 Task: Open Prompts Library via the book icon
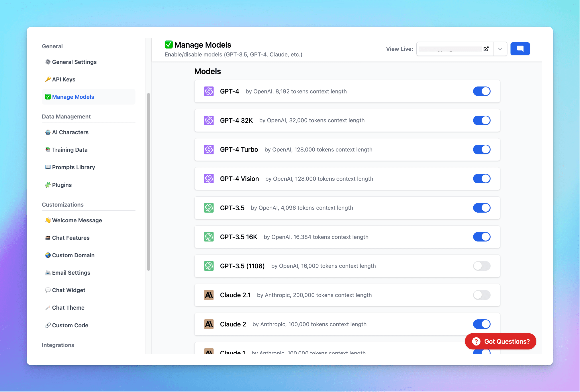pos(48,167)
